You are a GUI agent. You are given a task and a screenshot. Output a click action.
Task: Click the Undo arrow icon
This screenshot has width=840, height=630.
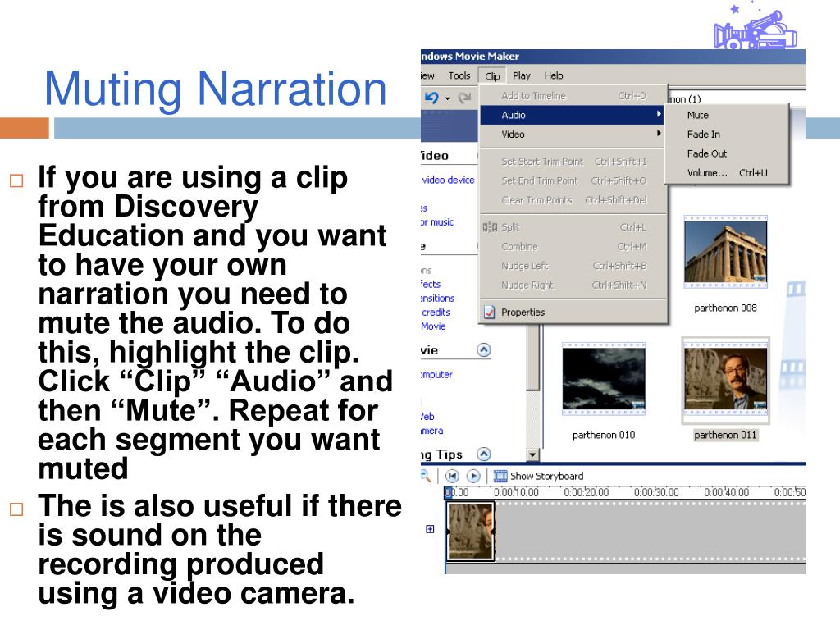pos(431,98)
